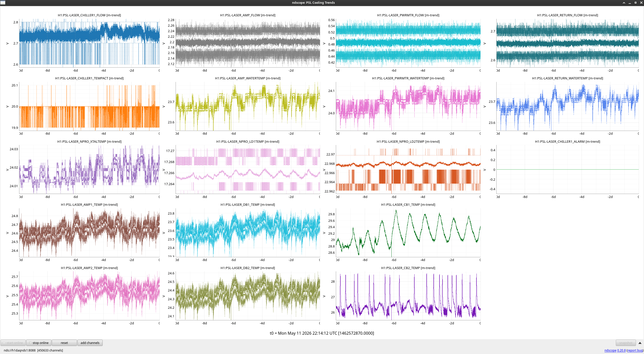The image size is (644, 354).
Task: Select the H1:PSL-LASER_AMP1_TEMP plot title
Action: (89, 205)
